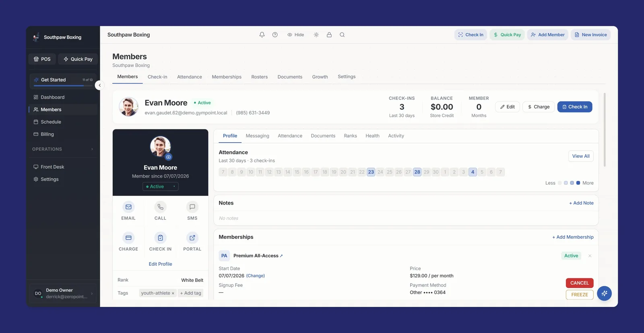Toggle Hide visibility eye button
644x333 pixels.
coord(295,35)
